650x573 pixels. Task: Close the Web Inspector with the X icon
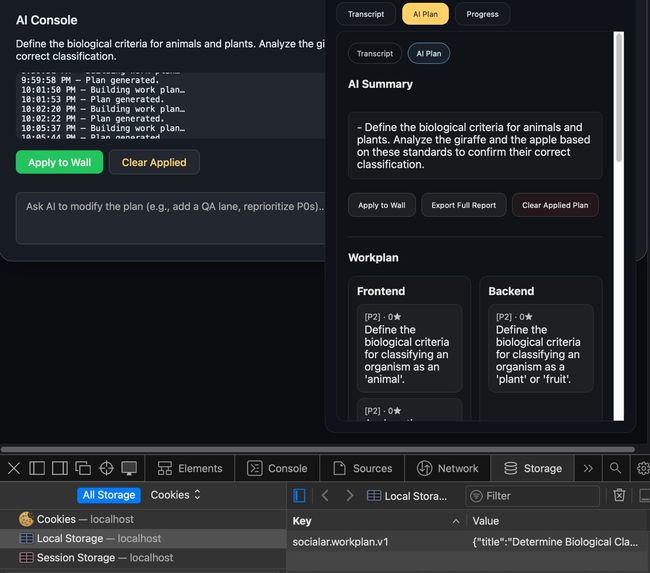coord(14,469)
